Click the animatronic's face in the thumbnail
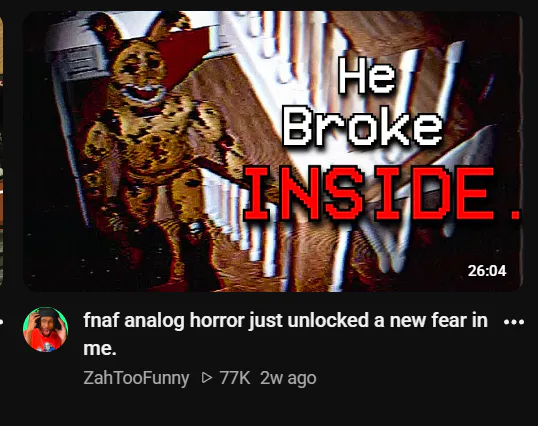 click(141, 77)
